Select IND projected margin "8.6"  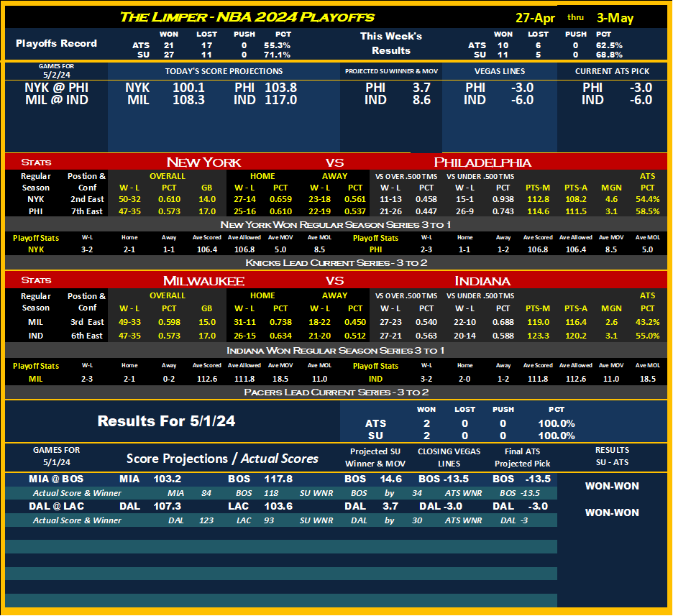[x=421, y=100]
